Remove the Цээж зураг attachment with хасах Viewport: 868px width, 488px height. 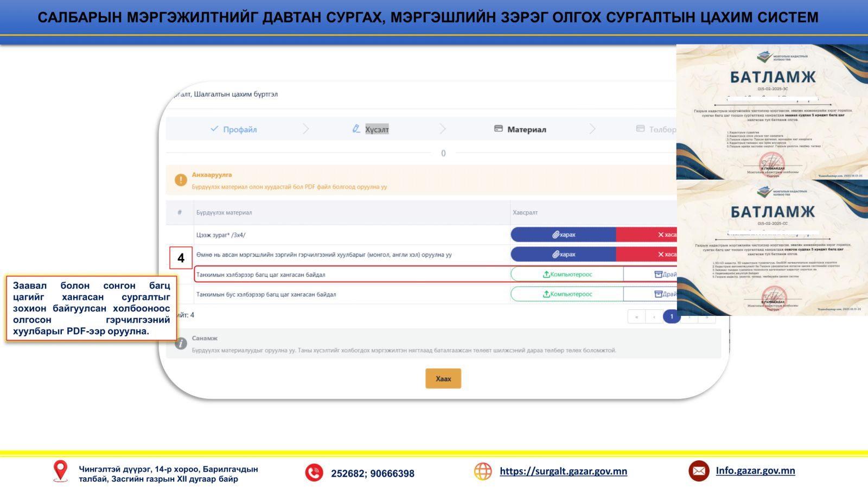pyautogui.click(x=647, y=235)
